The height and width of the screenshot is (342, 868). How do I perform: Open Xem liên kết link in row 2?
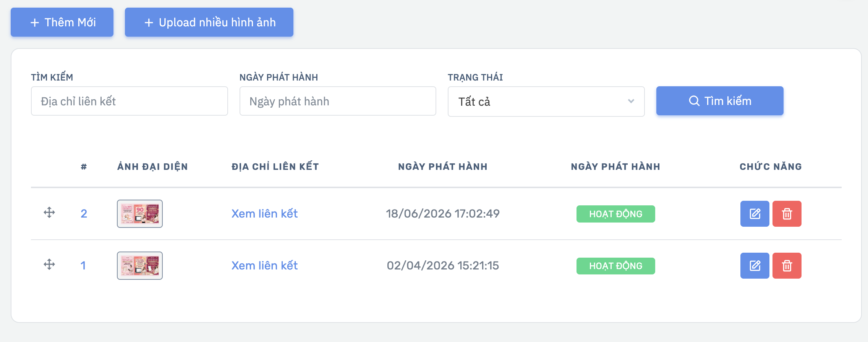point(264,213)
